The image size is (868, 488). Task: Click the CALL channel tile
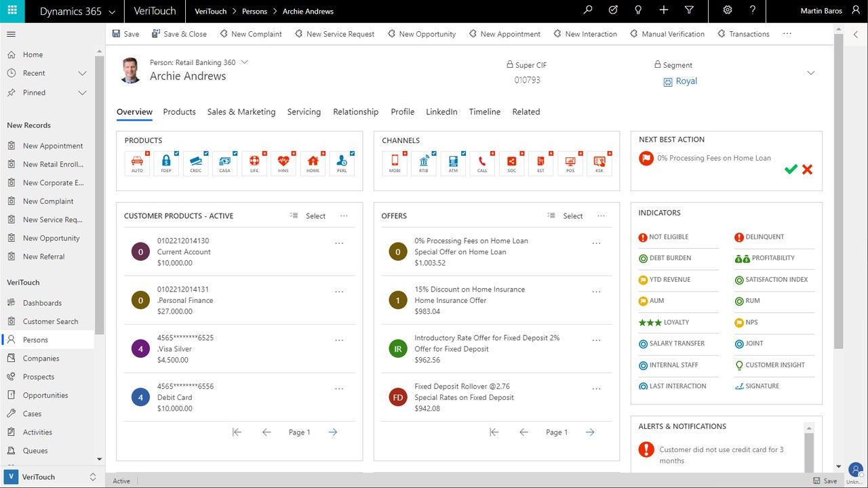click(482, 163)
